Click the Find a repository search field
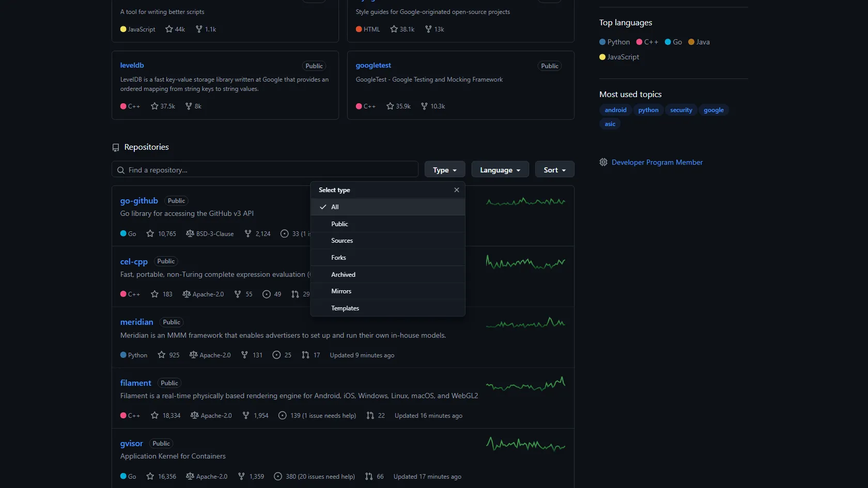The width and height of the screenshot is (868, 488). point(265,170)
